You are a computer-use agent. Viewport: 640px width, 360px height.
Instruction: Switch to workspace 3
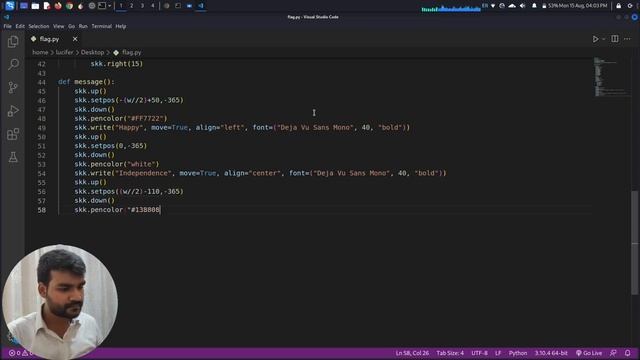click(142, 6)
